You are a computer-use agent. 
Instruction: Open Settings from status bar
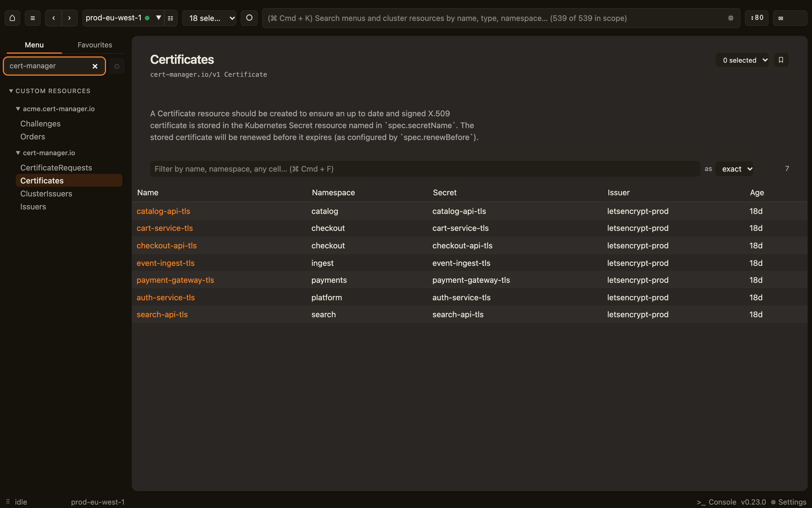coord(789,502)
